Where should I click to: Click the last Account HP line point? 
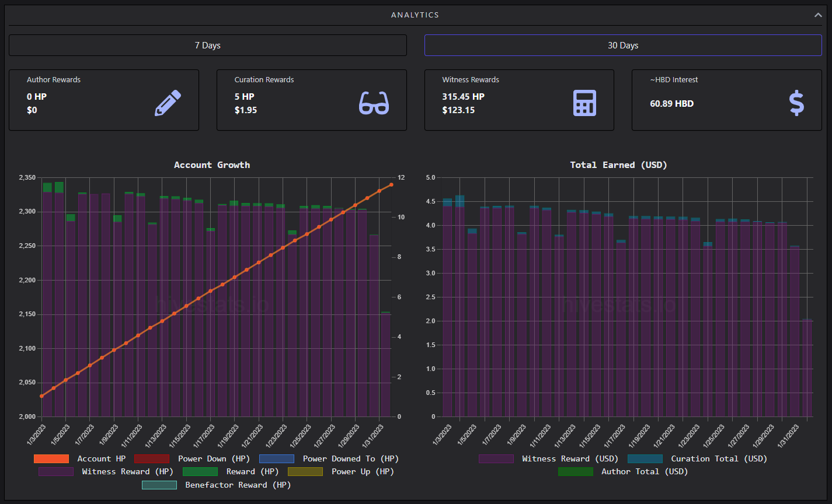[x=391, y=184]
